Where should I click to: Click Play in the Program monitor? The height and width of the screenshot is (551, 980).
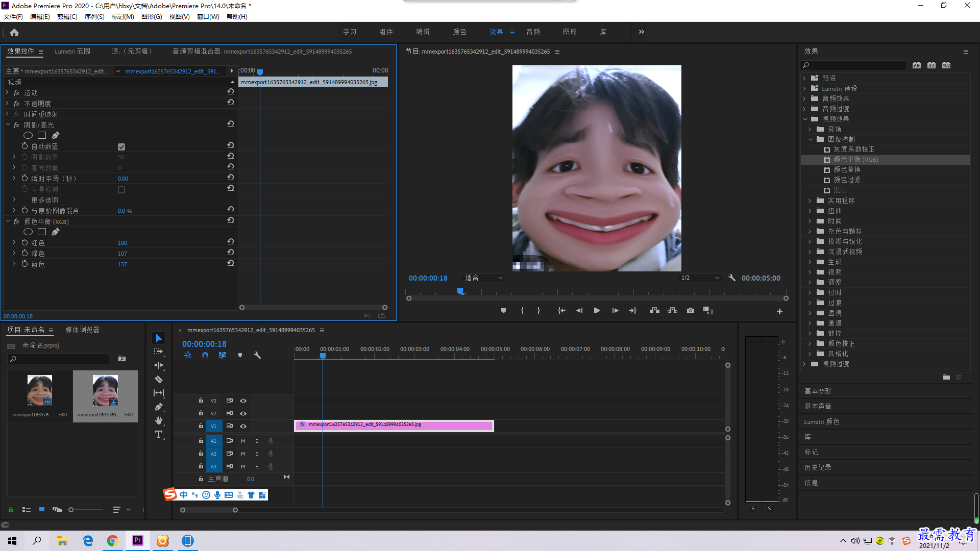point(597,311)
